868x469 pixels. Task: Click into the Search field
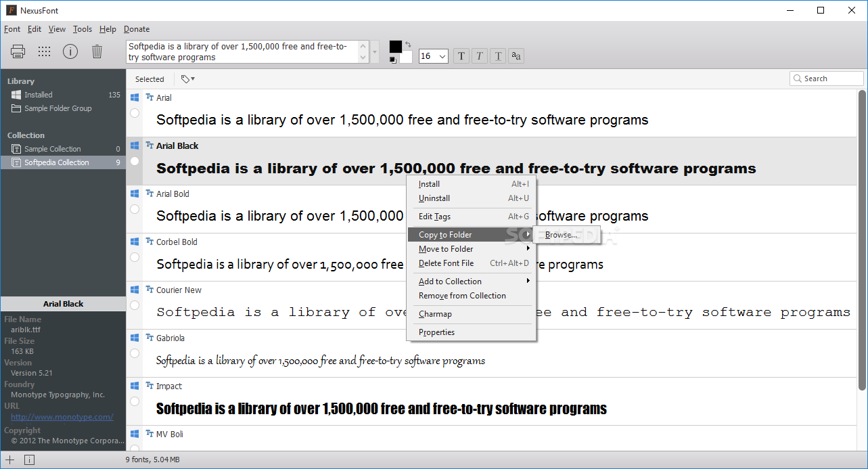[x=827, y=79]
